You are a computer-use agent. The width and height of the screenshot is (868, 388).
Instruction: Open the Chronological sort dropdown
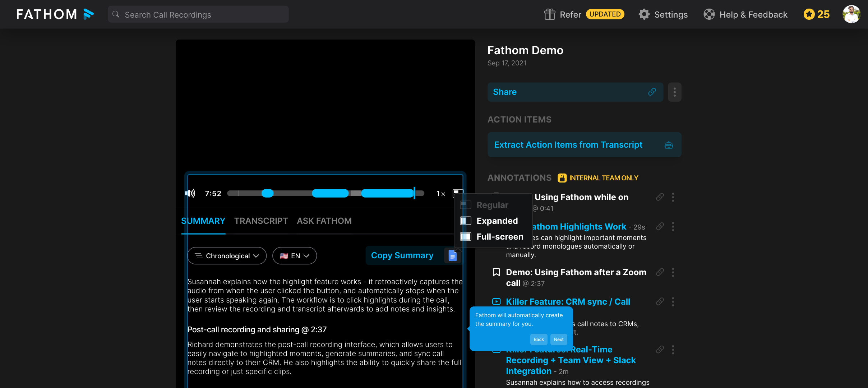227,256
